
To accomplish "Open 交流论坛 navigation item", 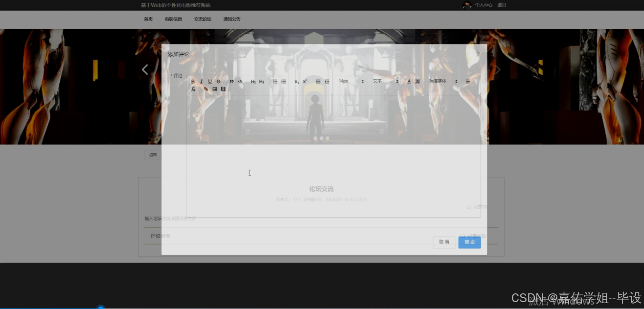I will [203, 19].
